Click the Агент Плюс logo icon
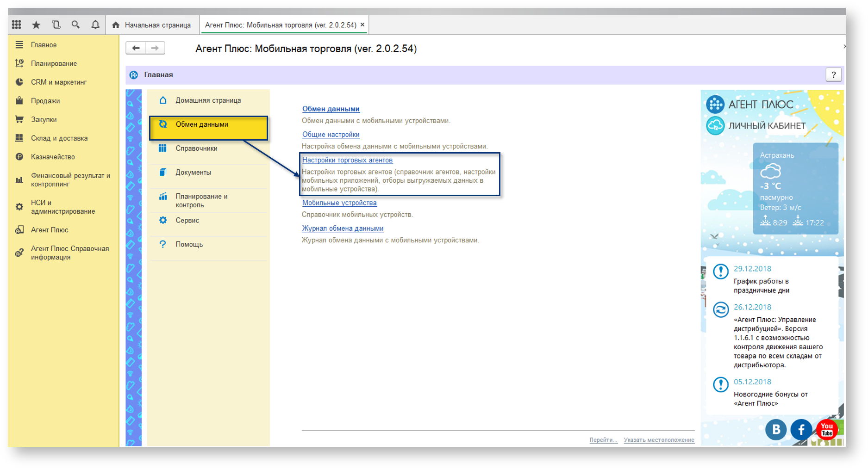The height and width of the screenshot is (469, 868). pos(715,105)
